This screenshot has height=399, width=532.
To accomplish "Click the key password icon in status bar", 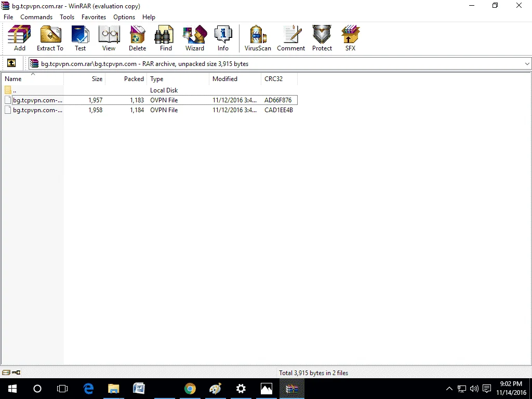I will pyautogui.click(x=16, y=373).
